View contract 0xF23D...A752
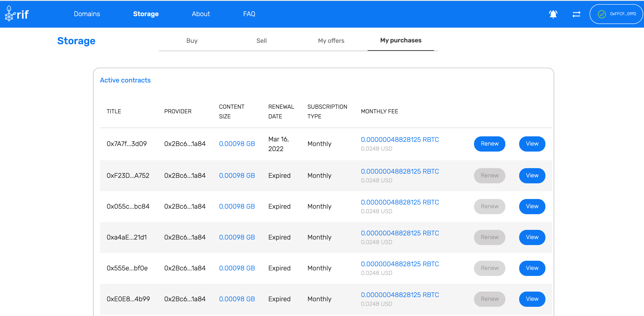Screen dimensions: 644x316 click(532, 176)
